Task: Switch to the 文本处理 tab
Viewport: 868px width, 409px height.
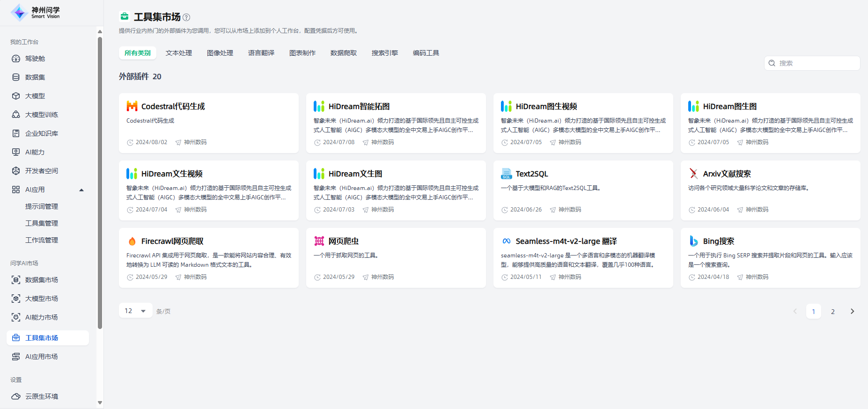Action: point(179,53)
